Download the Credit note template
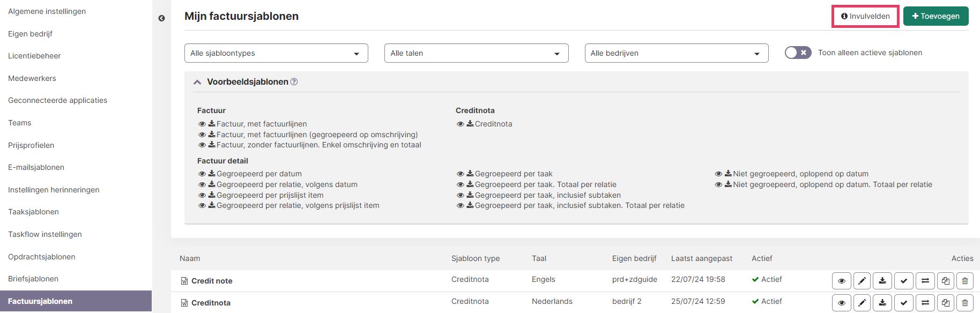Image resolution: width=980 pixels, height=313 pixels. click(x=882, y=281)
